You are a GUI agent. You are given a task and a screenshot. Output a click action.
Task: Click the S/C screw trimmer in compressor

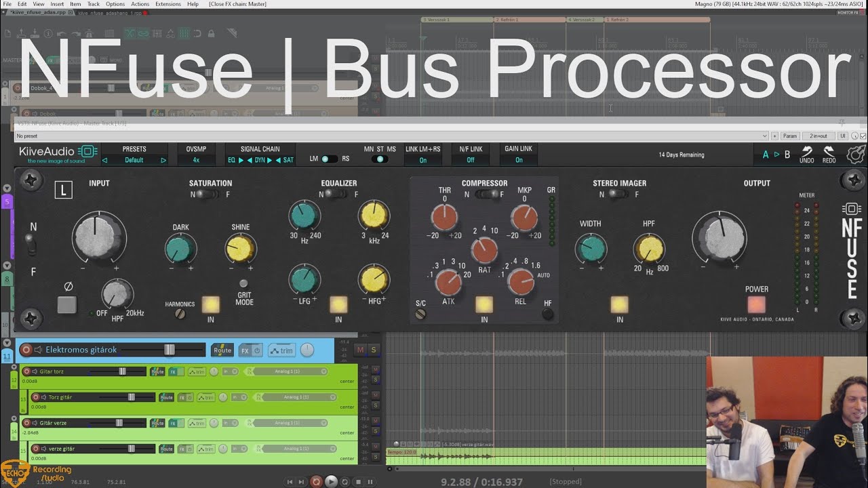420,314
